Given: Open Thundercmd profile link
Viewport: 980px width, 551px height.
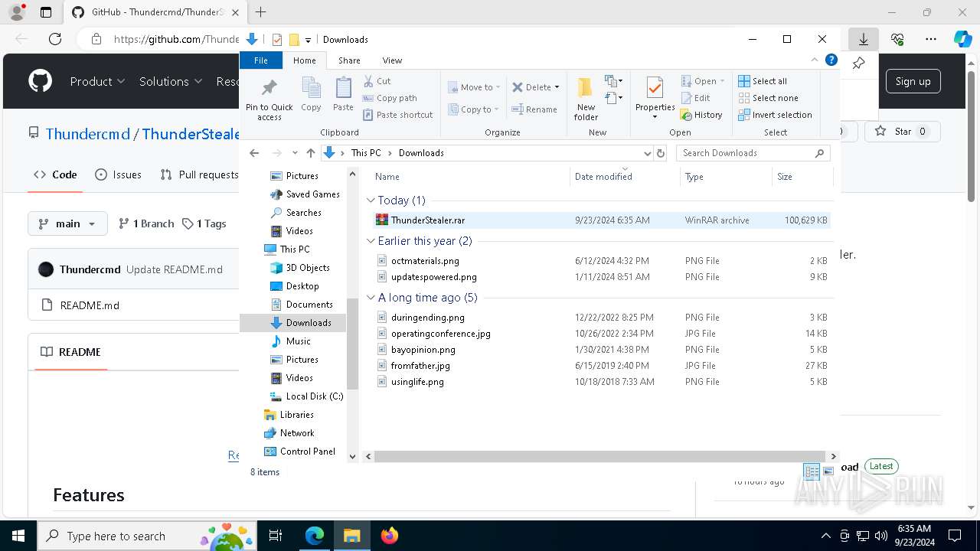Looking at the screenshot, I should (87, 134).
